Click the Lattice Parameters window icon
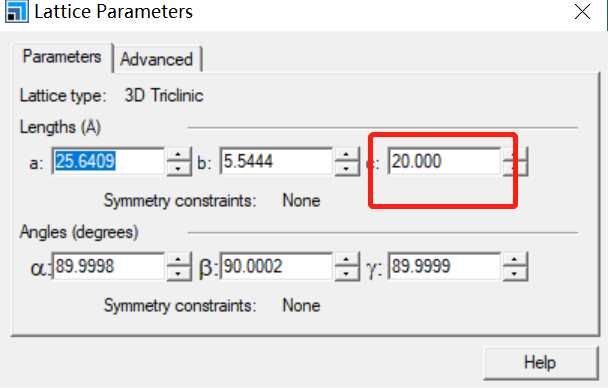608x388 pixels. (x=17, y=12)
